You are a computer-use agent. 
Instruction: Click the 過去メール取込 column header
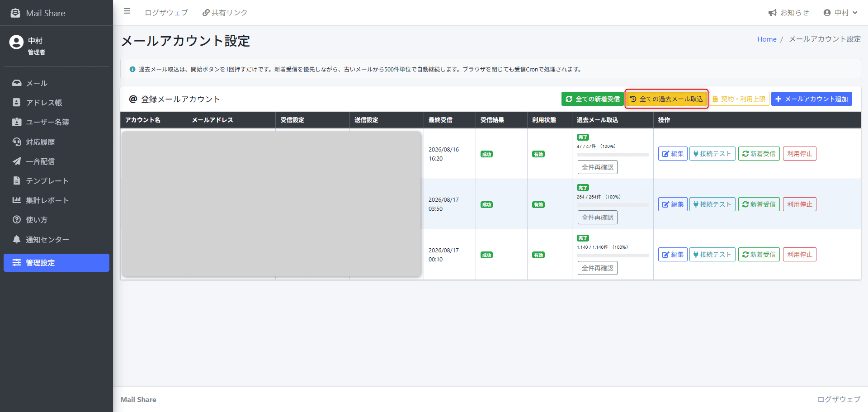[x=613, y=120]
